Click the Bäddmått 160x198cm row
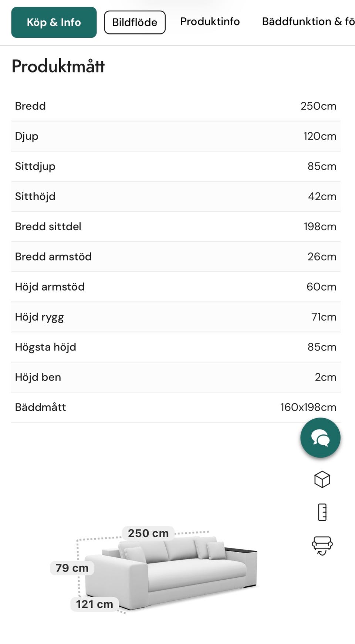The width and height of the screenshot is (355, 644). 176,407
